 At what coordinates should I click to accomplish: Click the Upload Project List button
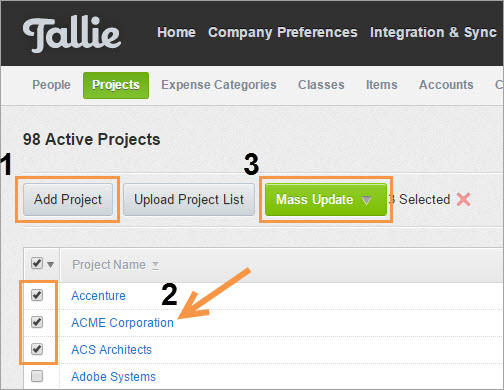click(x=189, y=199)
